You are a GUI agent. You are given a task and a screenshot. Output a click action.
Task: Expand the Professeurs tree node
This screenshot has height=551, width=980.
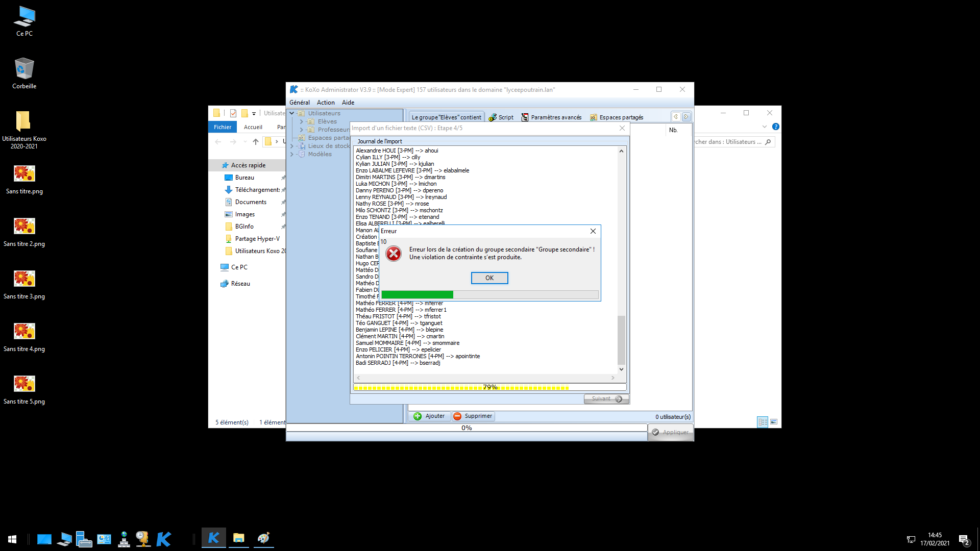pos(301,130)
